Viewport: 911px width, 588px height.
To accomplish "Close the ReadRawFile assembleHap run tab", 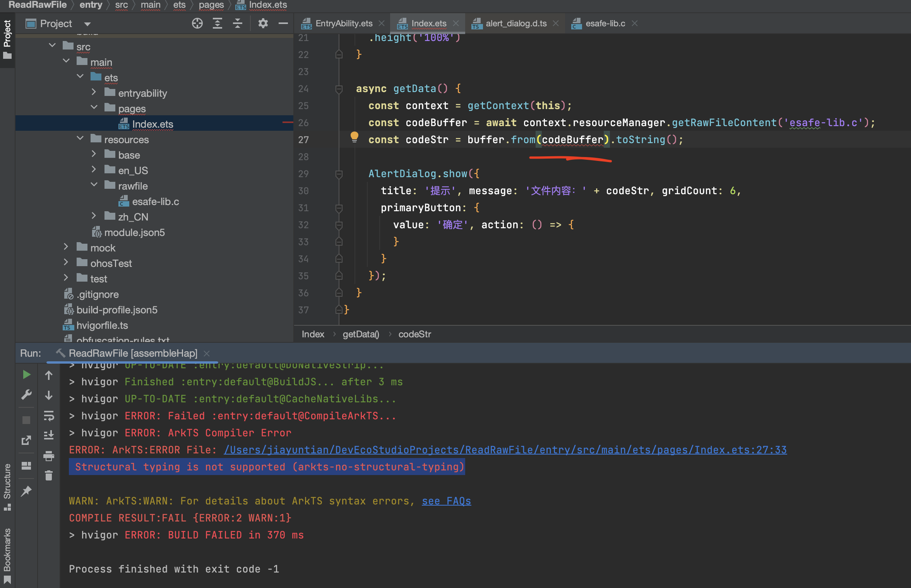I will (207, 353).
